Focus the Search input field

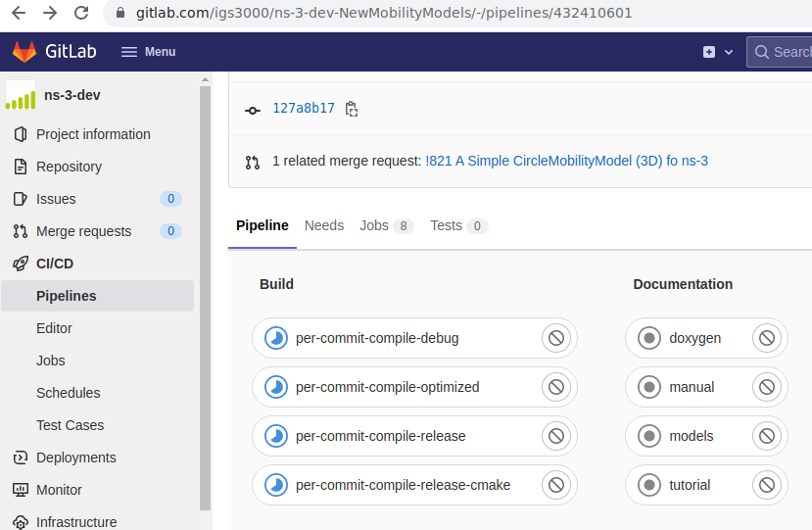pyautogui.click(x=782, y=52)
